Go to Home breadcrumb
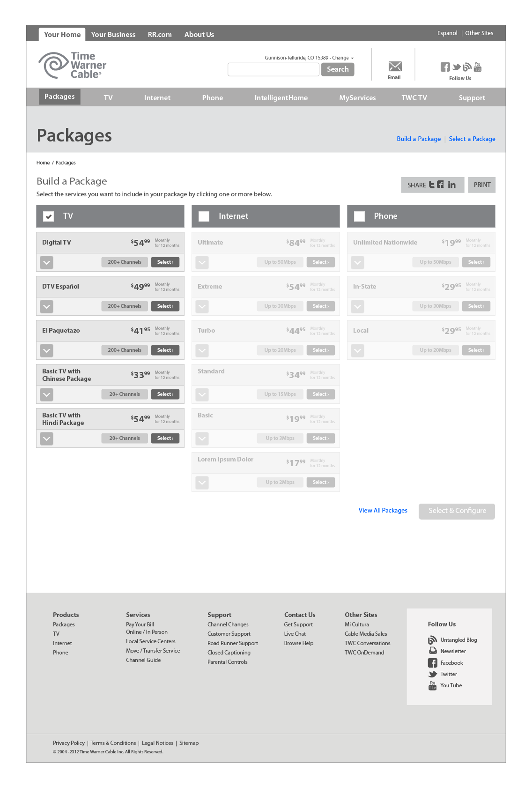532x788 pixels. coord(43,163)
